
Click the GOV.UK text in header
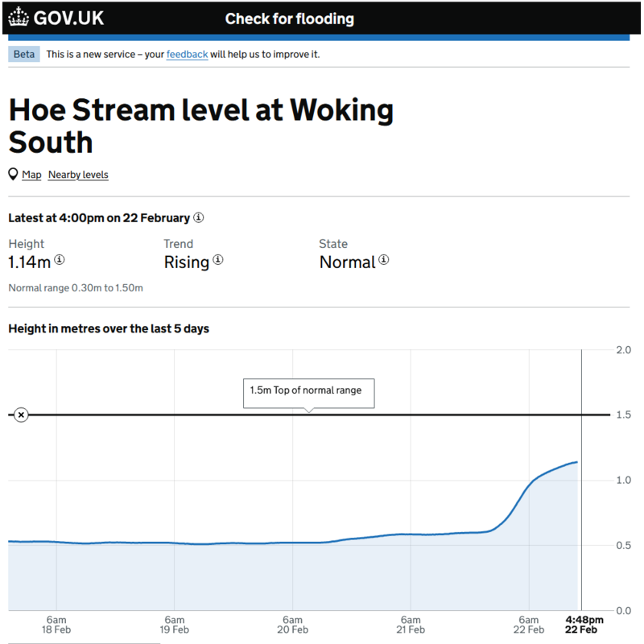point(68,18)
